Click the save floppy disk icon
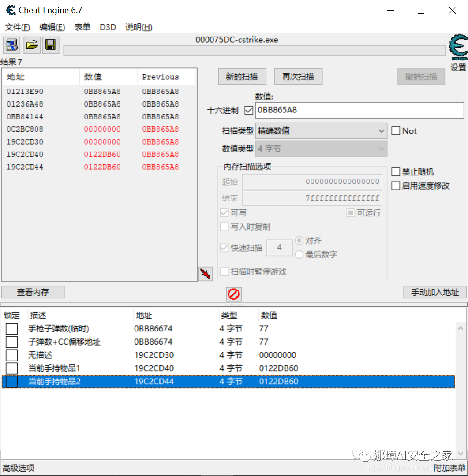 point(50,45)
